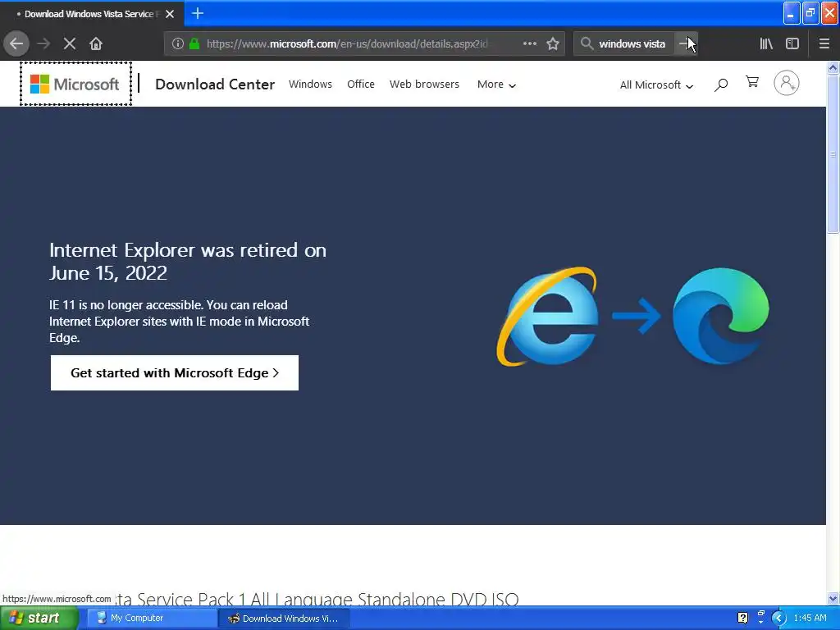The width and height of the screenshot is (840, 630).
Task: Click the Service Pack 1 DVD ISO title
Action: (x=317, y=598)
